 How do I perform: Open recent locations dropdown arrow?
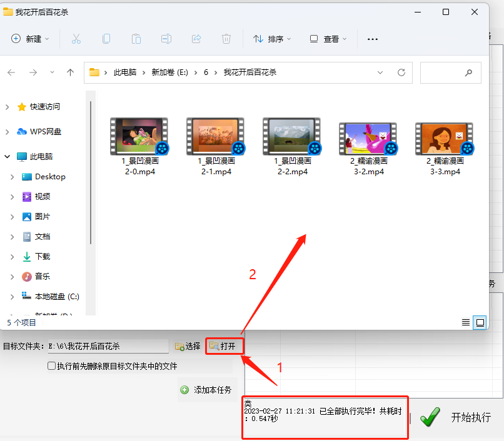[x=52, y=72]
